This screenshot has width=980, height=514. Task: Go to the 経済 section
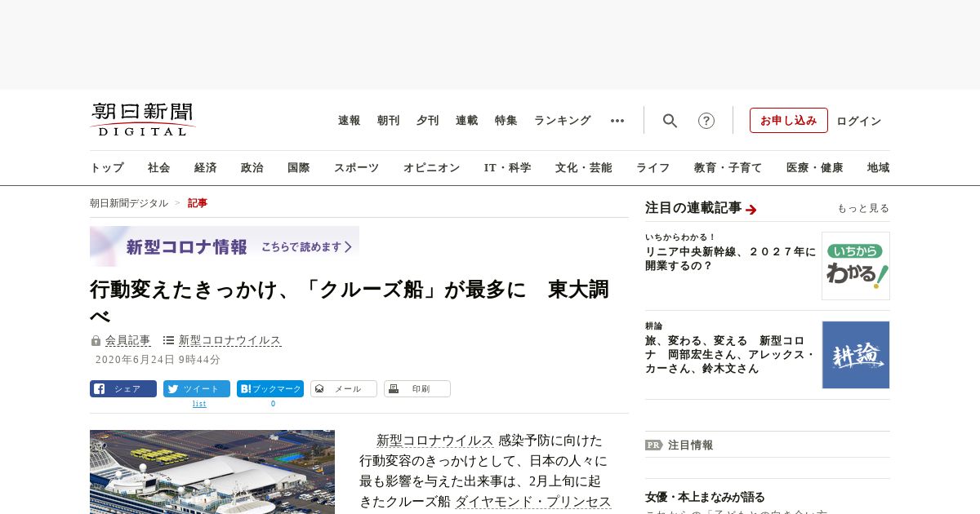[x=206, y=168]
